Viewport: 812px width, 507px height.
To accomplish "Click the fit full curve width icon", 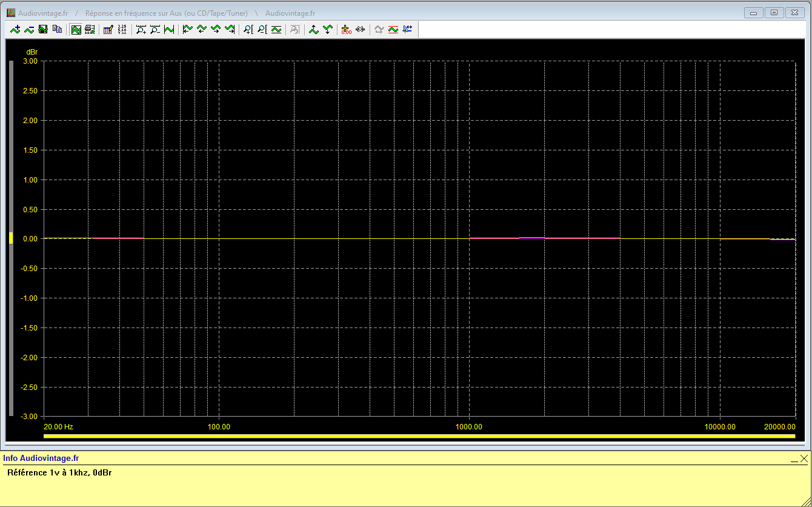I will pos(169,29).
